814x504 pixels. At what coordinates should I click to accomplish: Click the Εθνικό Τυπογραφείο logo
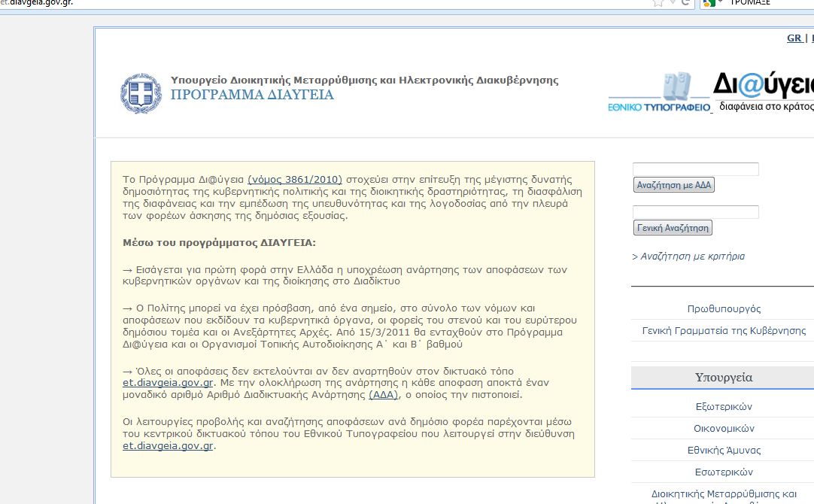(660, 93)
